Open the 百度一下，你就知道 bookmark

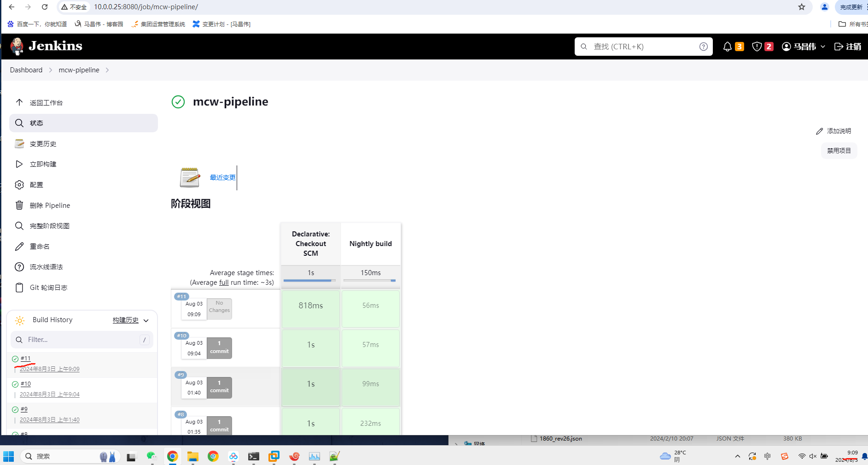point(37,24)
